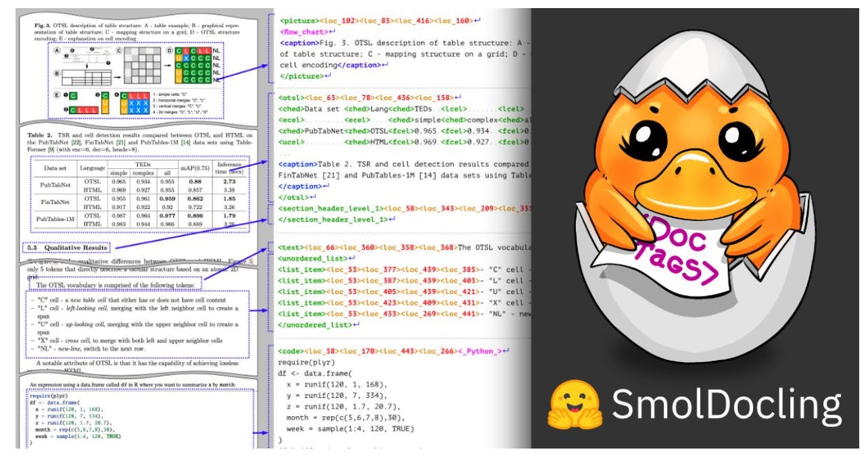Click the Hugging Face emoji logo
This screenshot has height=458, width=868.
coord(573,405)
